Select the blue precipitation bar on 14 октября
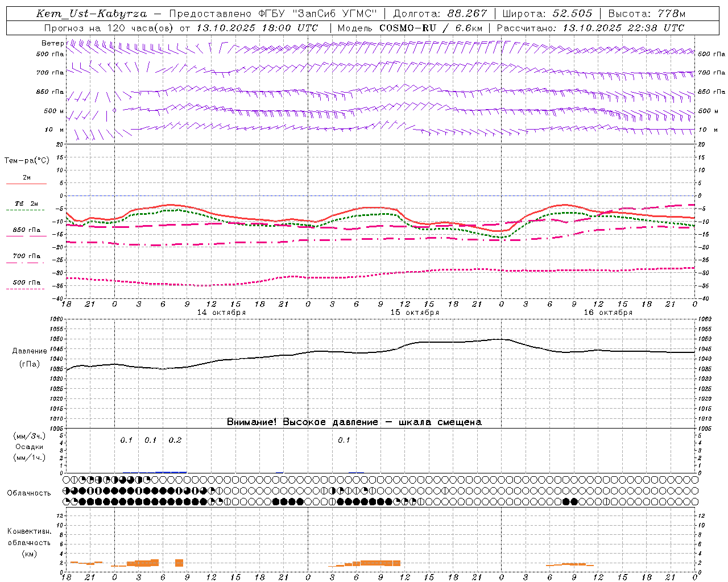 tap(171, 472)
